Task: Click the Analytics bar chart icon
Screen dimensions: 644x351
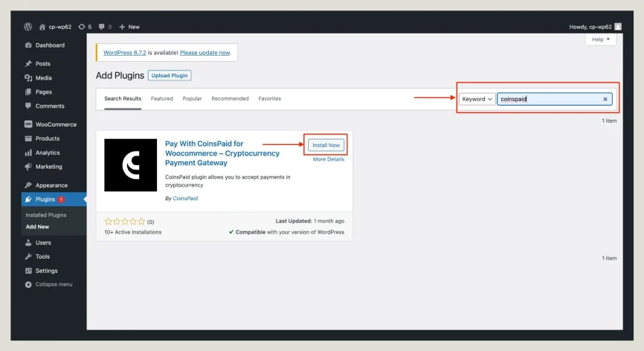Action: click(x=28, y=152)
